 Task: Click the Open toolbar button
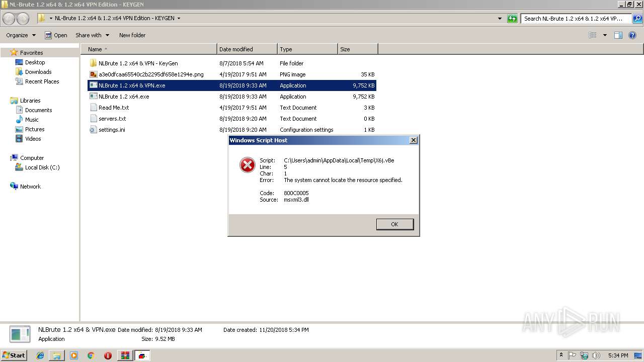click(56, 35)
